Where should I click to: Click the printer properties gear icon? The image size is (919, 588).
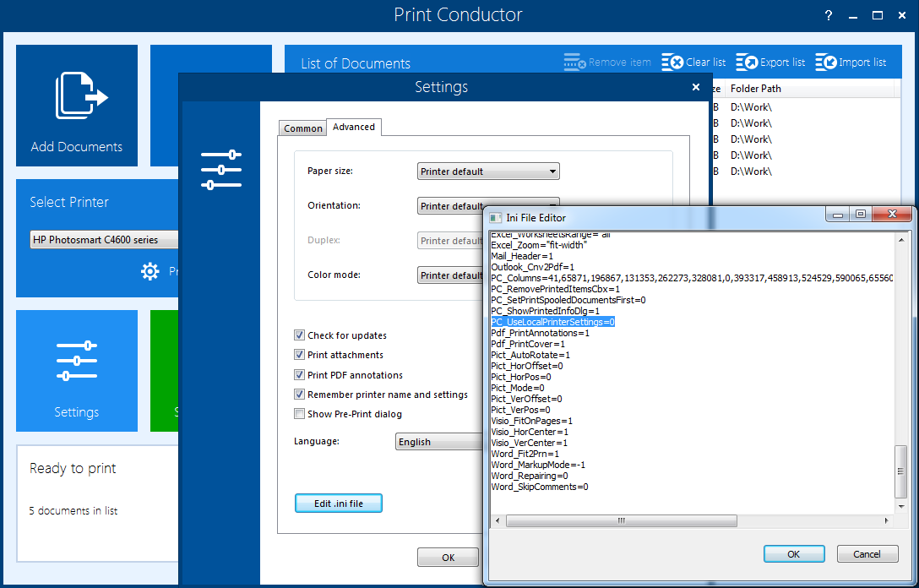(x=150, y=271)
